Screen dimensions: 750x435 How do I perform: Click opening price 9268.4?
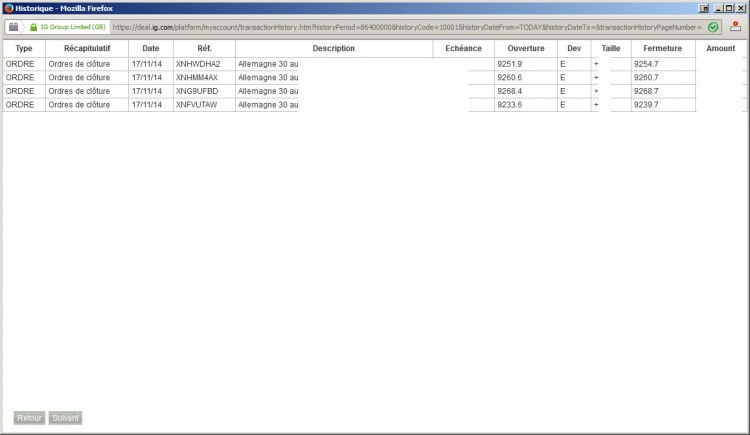[x=509, y=91]
